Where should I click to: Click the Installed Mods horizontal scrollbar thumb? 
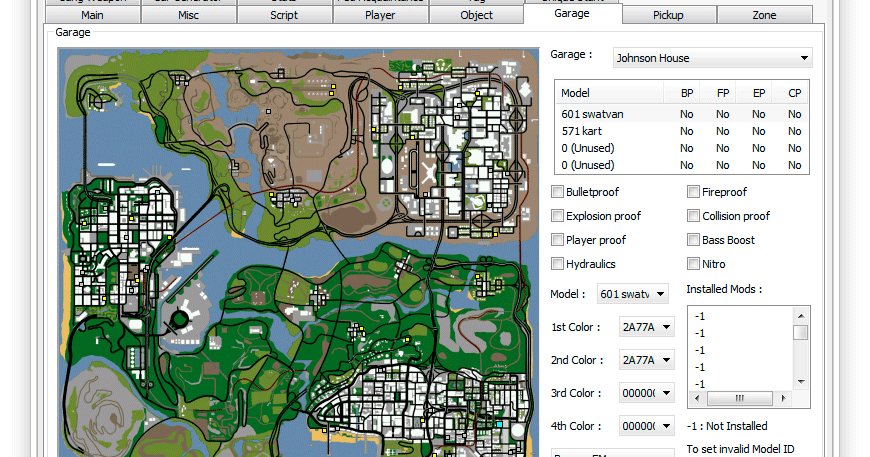(x=740, y=398)
